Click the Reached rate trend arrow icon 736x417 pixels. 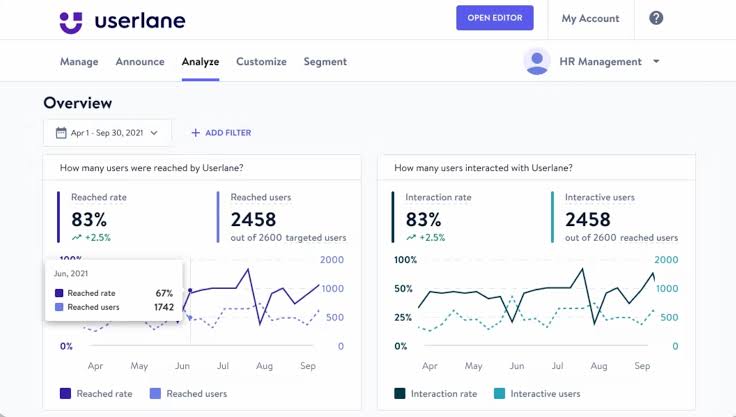[x=77, y=237]
